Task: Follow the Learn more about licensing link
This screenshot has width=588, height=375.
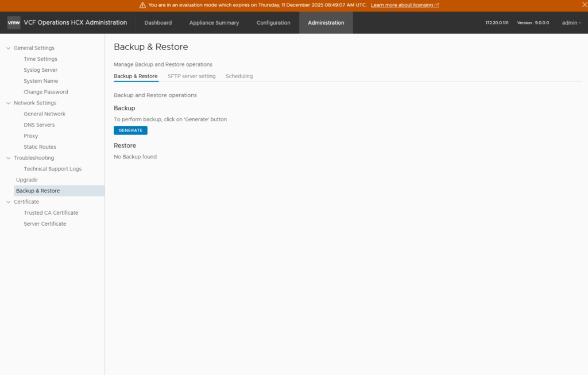Action: (x=405, y=5)
